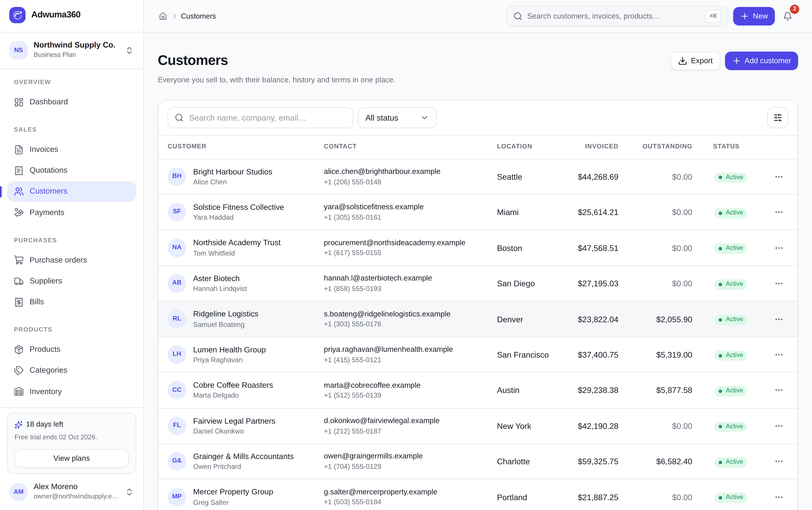
Task: Click the LH avatar for Lumen Health
Action: pyautogui.click(x=177, y=354)
